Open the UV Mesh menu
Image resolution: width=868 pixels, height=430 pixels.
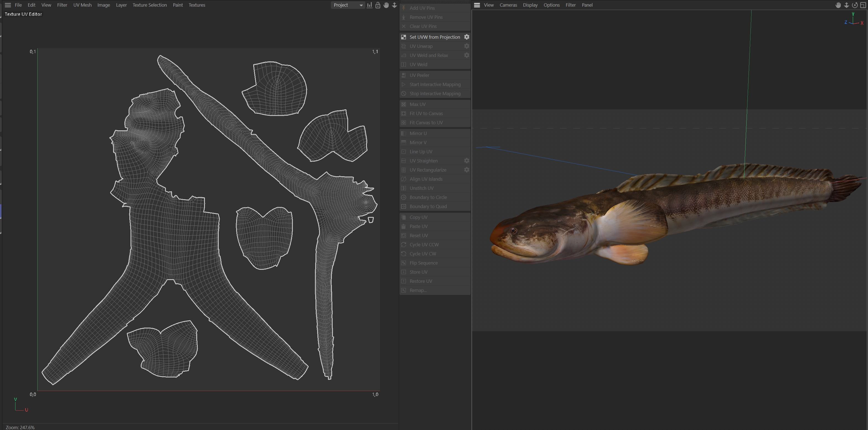tap(82, 5)
